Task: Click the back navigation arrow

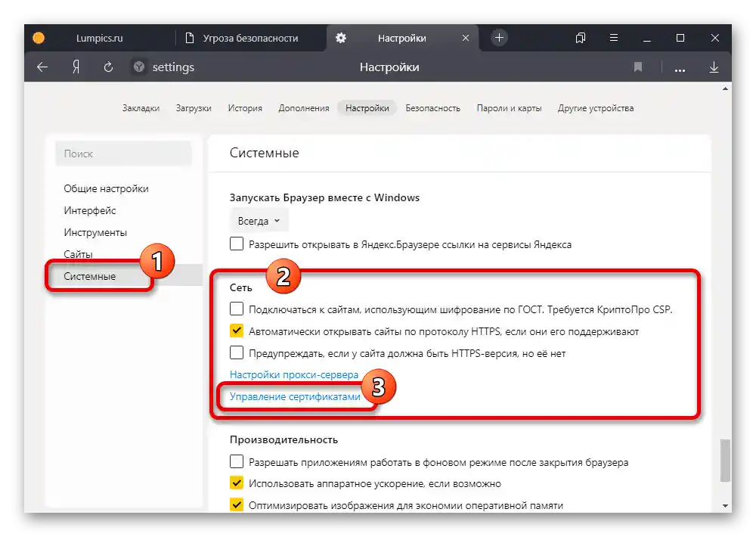Action: click(x=42, y=67)
